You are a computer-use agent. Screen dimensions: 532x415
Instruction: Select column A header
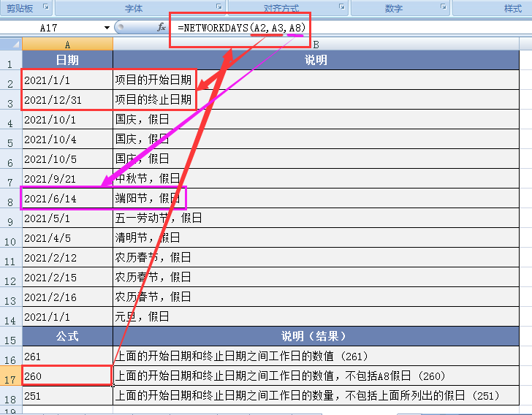click(67, 44)
